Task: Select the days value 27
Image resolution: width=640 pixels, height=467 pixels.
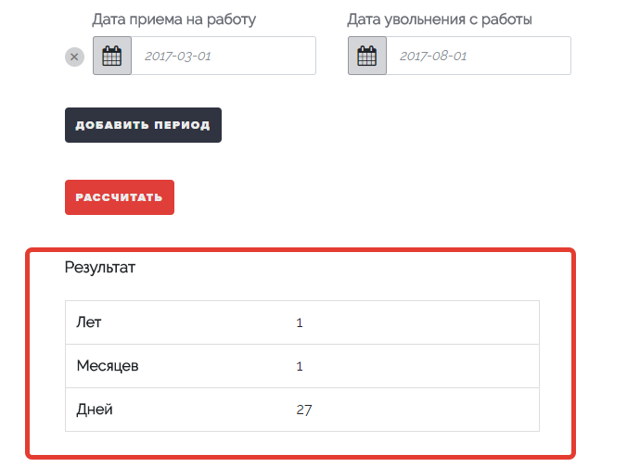Action: [304, 410]
